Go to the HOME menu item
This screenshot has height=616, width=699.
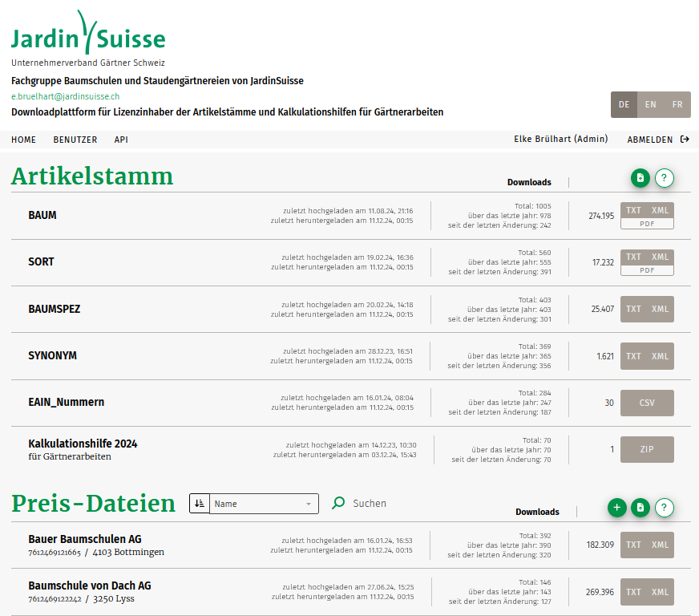(x=23, y=140)
